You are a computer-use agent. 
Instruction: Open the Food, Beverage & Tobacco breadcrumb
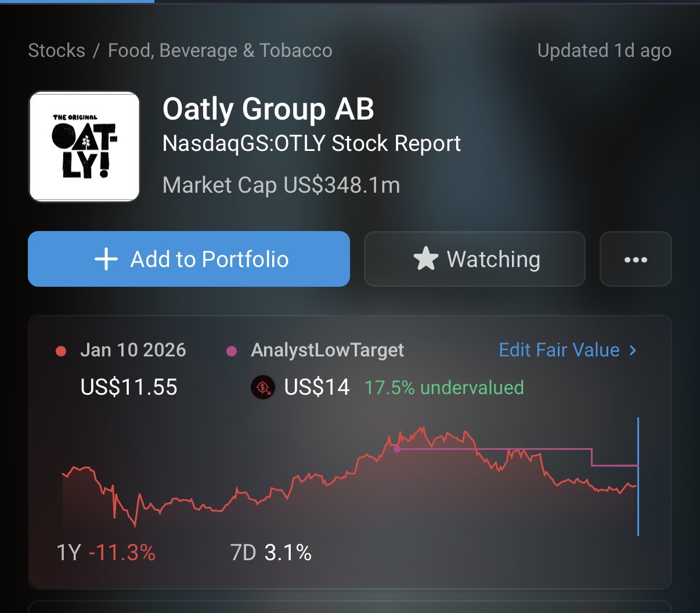[220, 51]
